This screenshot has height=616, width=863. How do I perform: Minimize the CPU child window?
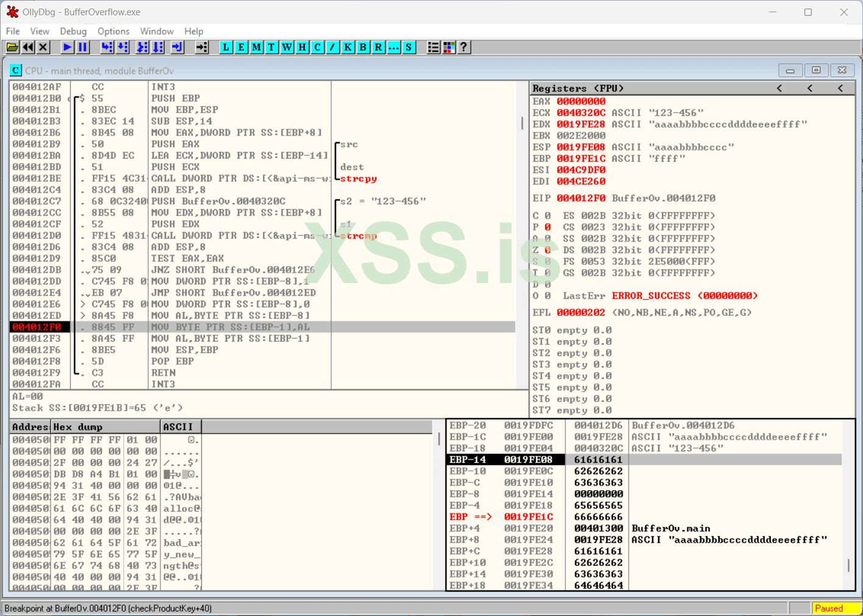790,70
